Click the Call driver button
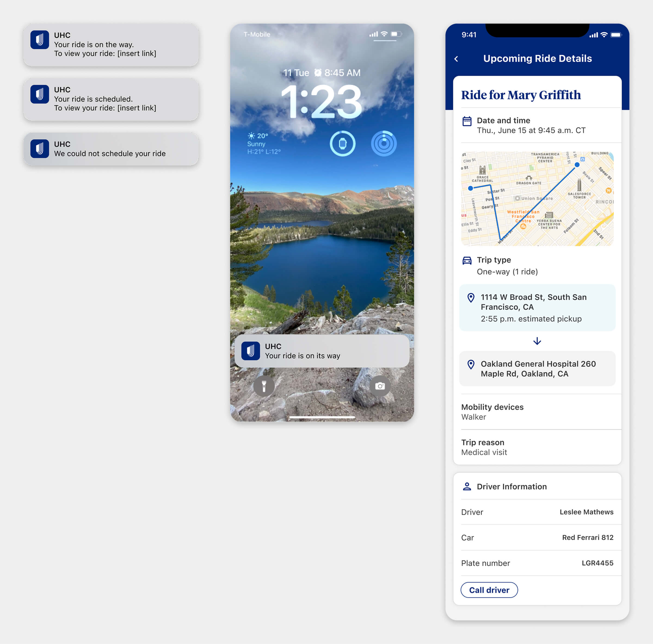The width and height of the screenshot is (653, 644). pyautogui.click(x=489, y=590)
